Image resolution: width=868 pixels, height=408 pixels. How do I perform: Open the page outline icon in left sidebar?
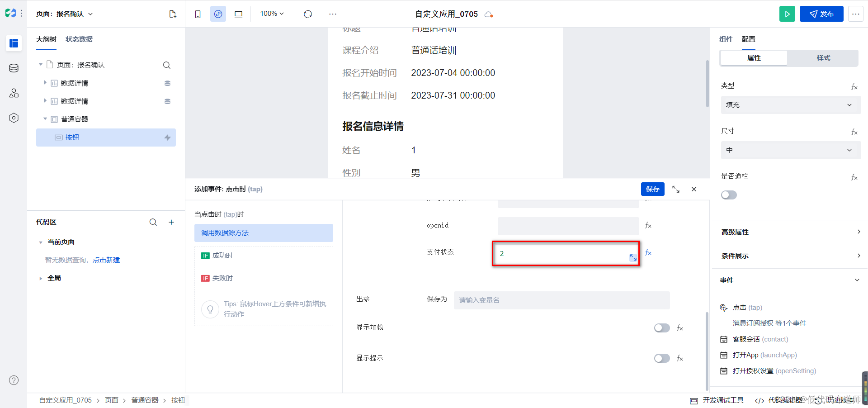[14, 43]
